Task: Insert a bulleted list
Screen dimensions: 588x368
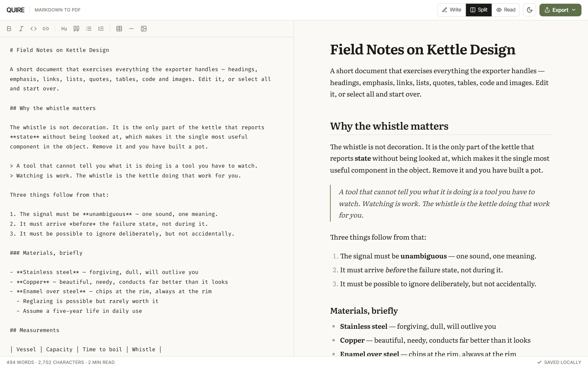Action: 89,29
